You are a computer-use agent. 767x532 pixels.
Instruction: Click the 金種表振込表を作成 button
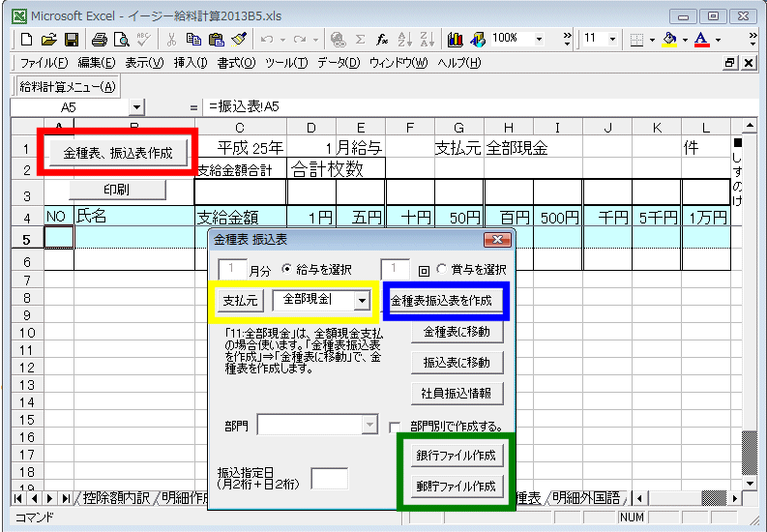[x=448, y=301]
